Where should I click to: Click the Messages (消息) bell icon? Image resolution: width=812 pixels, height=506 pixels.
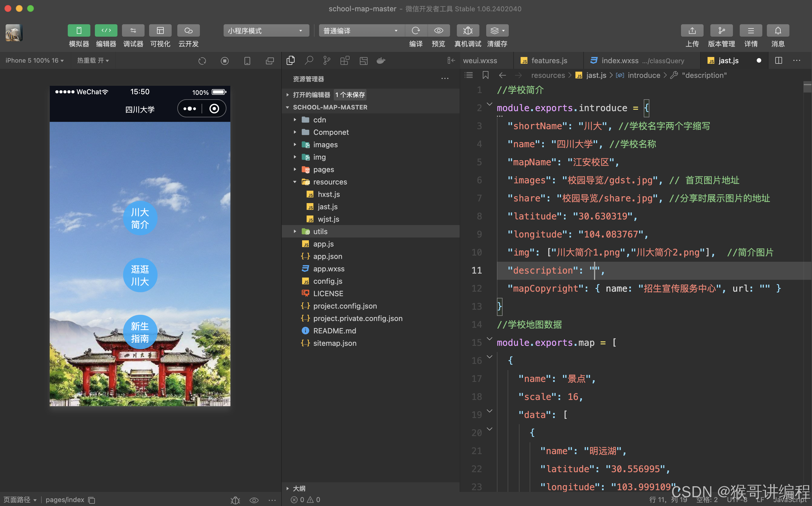click(x=778, y=31)
